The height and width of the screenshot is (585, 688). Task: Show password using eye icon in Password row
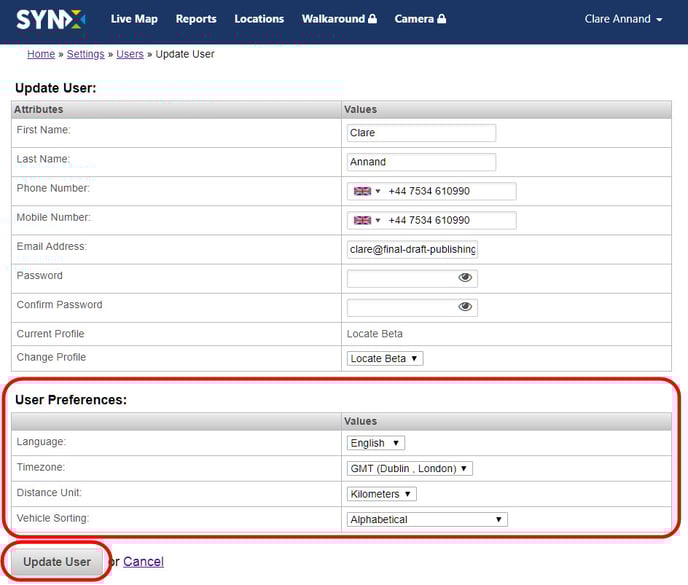point(465,277)
